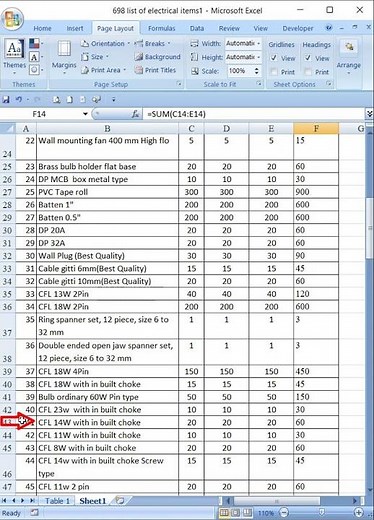
Task: Customize Quick Access Toolbar dropdown
Action: tap(114, 99)
